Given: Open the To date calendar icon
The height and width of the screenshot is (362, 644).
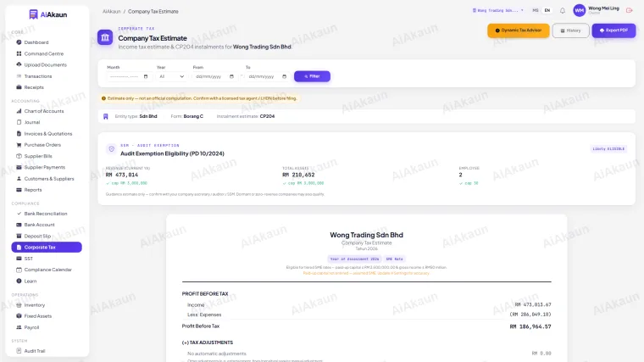Looking at the screenshot, I should tap(284, 76).
